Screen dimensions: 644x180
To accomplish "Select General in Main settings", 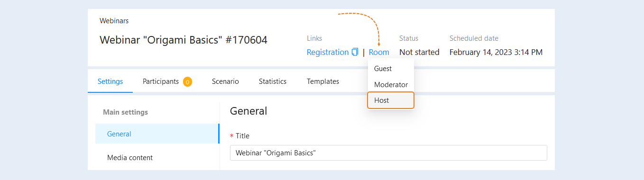I will 157,134.
